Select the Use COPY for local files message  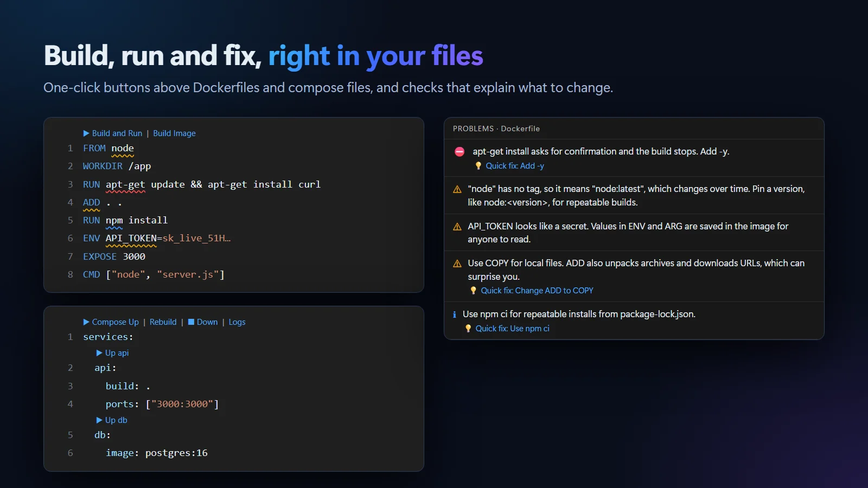tap(636, 270)
